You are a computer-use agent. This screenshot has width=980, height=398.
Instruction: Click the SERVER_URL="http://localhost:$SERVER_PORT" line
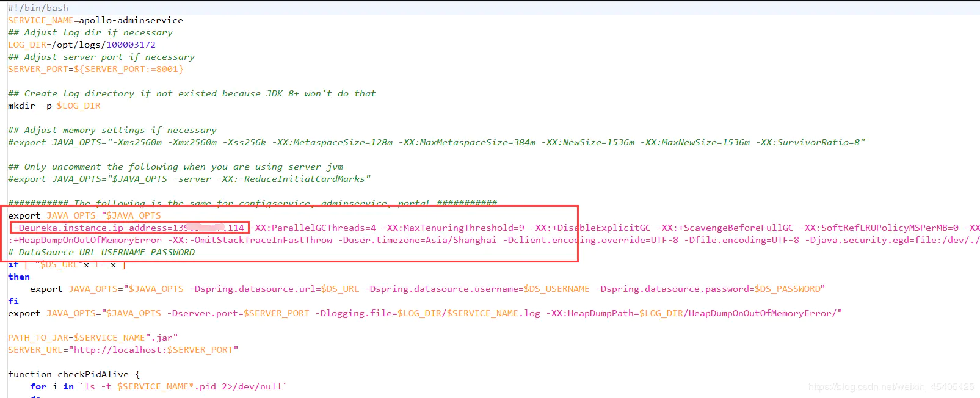(x=123, y=350)
